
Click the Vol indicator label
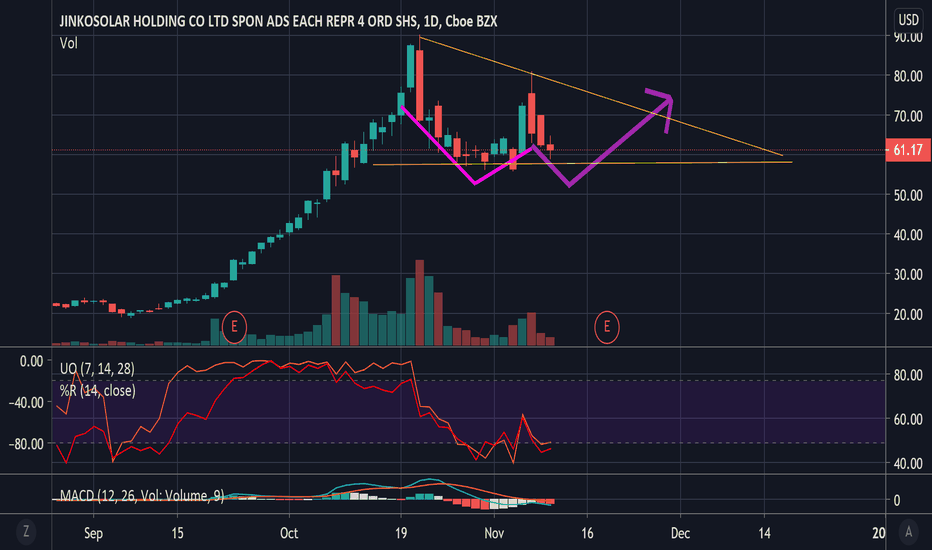click(68, 43)
